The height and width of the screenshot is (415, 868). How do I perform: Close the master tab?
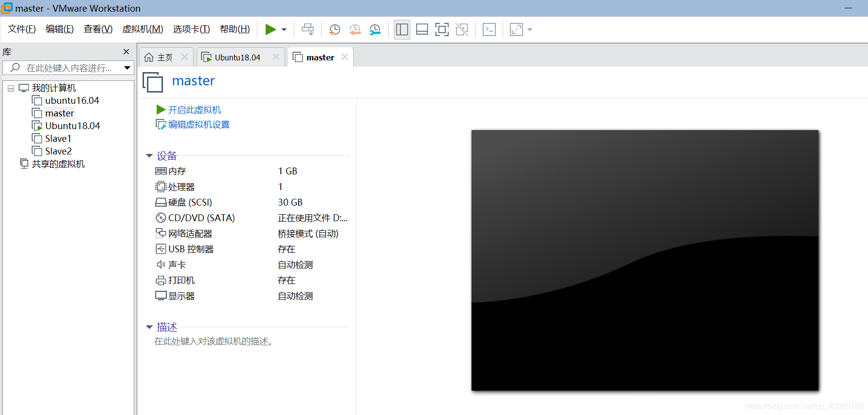coord(344,57)
